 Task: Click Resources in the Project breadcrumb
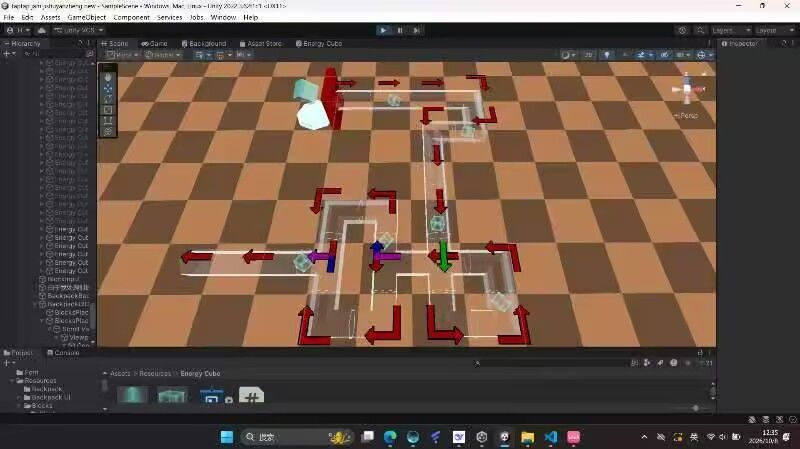(155, 373)
